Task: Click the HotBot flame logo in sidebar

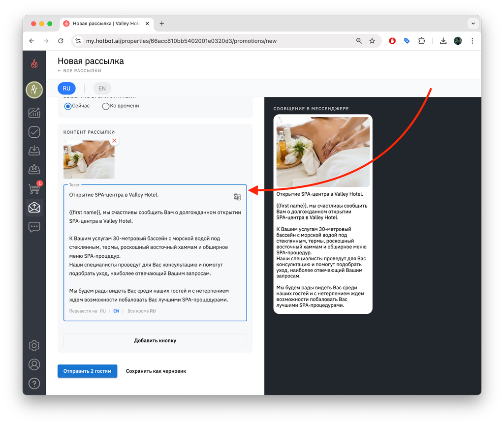Action: pyautogui.click(x=34, y=63)
